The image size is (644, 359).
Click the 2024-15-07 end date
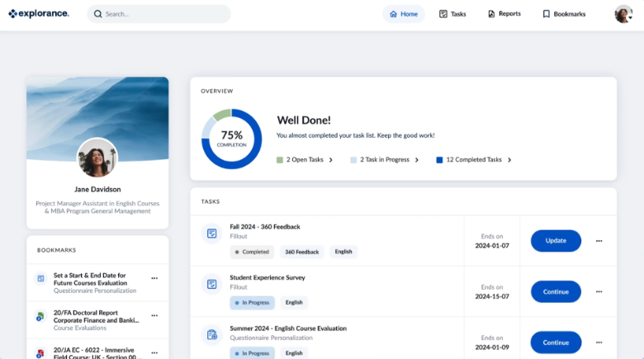(492, 296)
